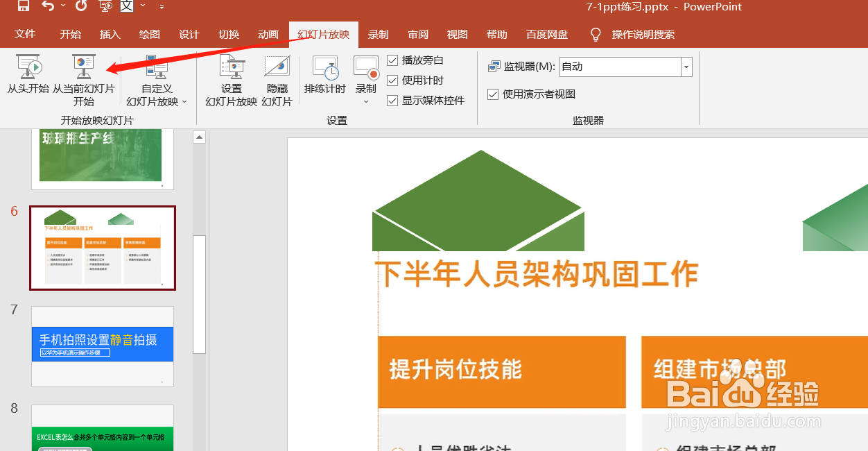Screen dimensions: 868x451
Task: Hide the current slide with 隐藏幻灯片
Action: (277, 80)
